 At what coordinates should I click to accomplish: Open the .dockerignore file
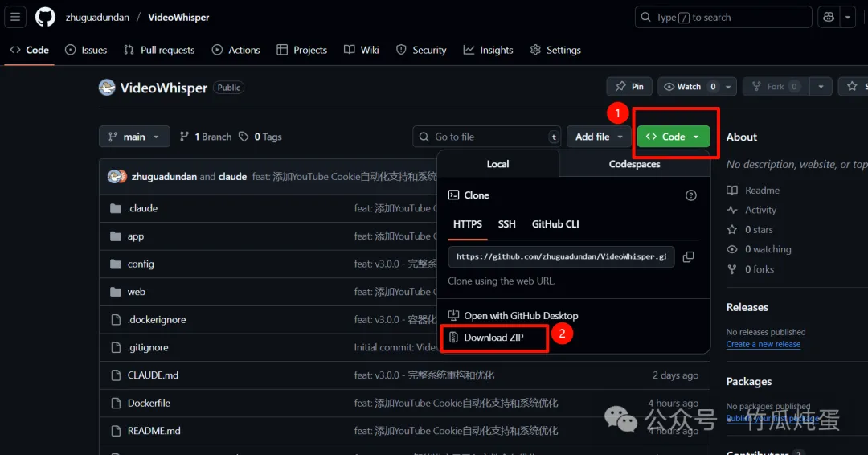157,319
